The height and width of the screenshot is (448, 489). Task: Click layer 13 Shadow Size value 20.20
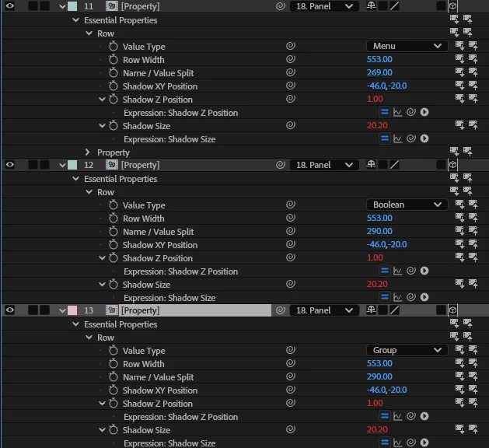(377, 429)
